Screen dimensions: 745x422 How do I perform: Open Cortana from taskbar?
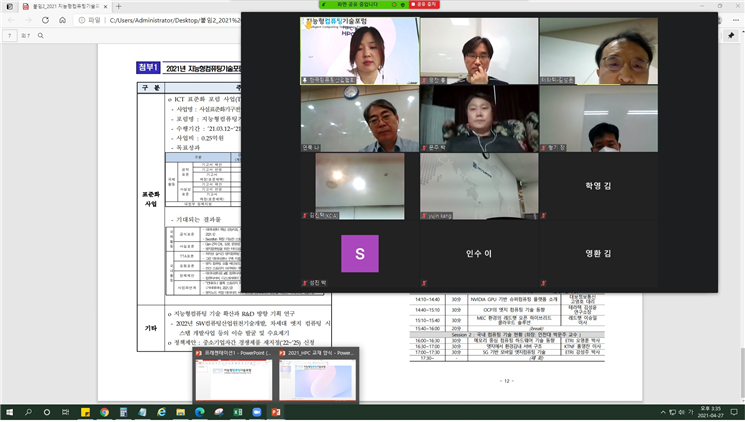click(x=47, y=412)
